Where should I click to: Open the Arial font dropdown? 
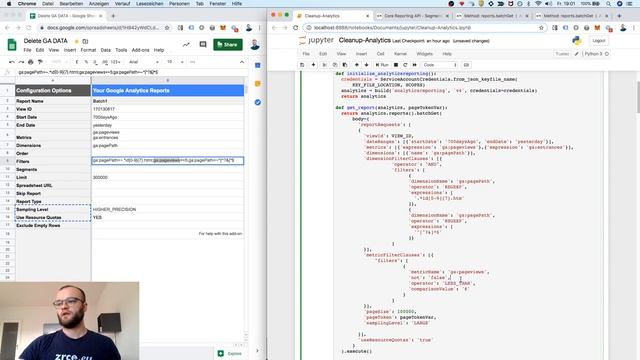(144, 62)
